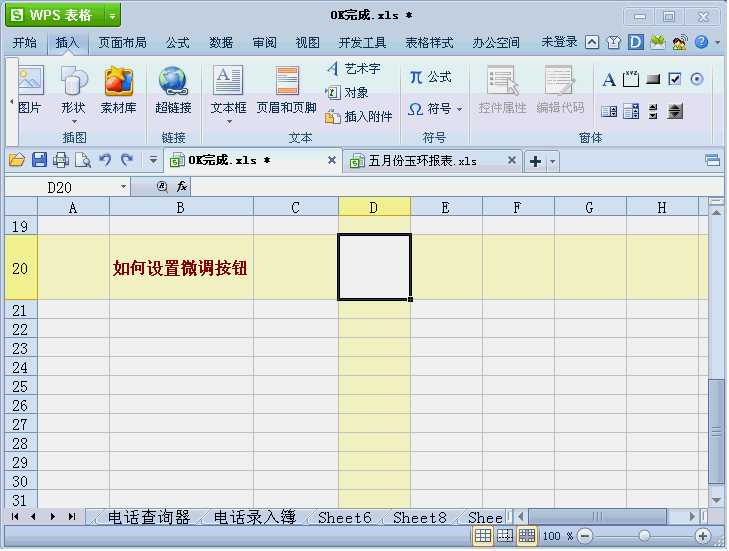Screen dimensions: 729x551
Task: Open file with folder icon
Action: coord(17,160)
